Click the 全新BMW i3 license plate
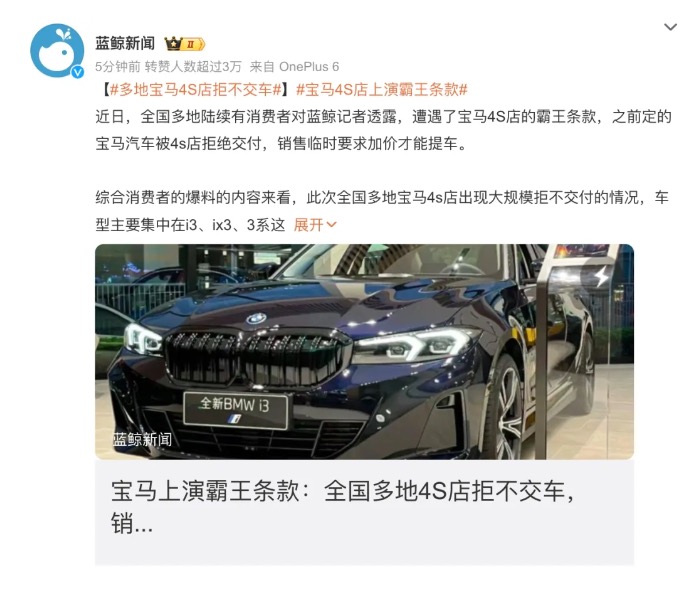Viewport: 679px width, 590px height. (x=236, y=410)
